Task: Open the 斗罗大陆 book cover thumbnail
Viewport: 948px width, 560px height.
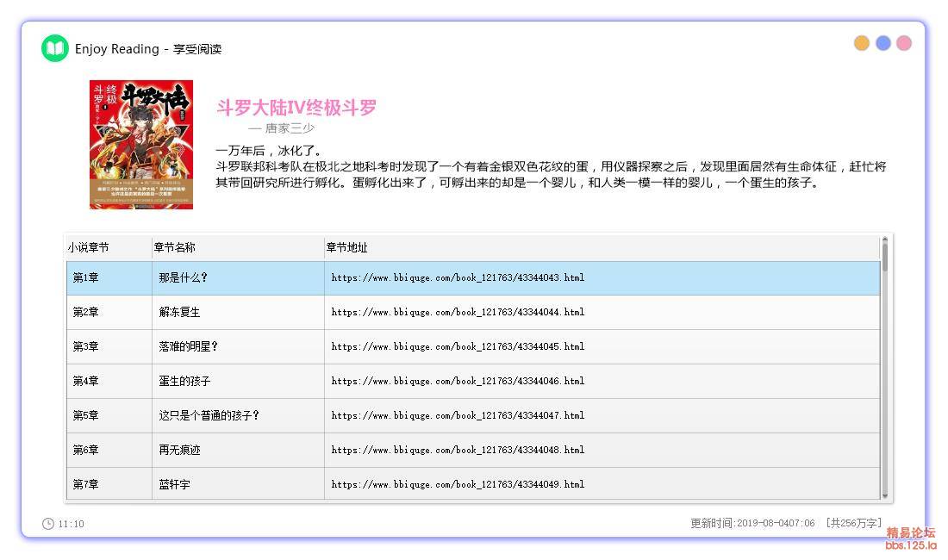Action: [x=140, y=145]
